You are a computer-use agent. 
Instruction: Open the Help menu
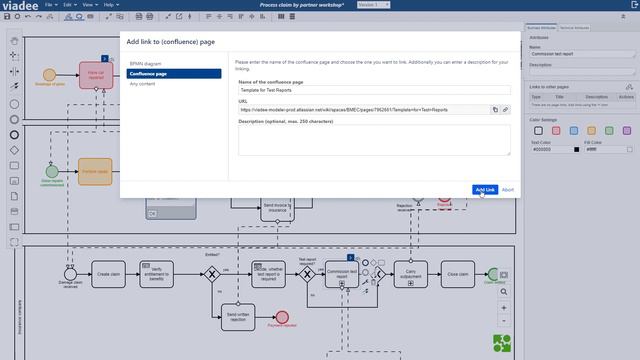(x=111, y=5)
